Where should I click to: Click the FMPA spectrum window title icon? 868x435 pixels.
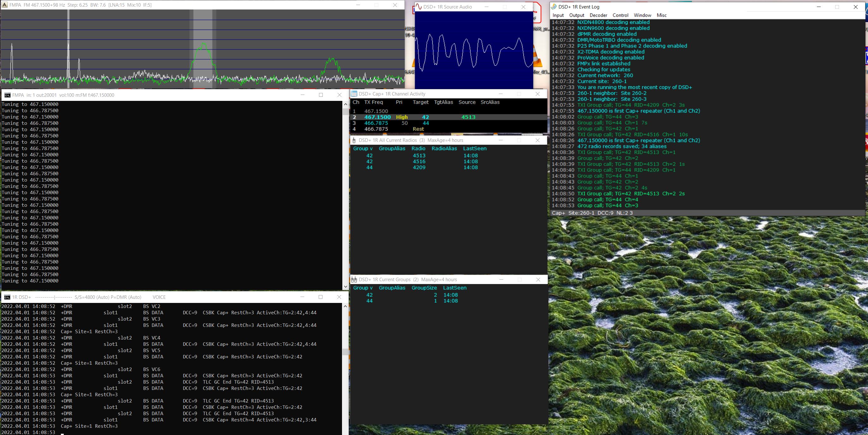5,5
